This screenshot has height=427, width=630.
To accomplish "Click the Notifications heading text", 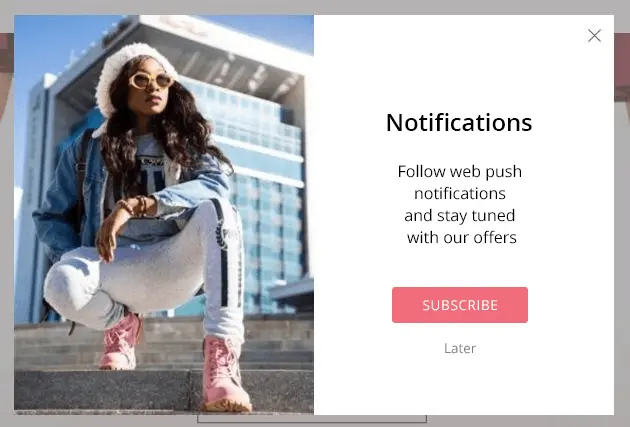I will [x=459, y=123].
